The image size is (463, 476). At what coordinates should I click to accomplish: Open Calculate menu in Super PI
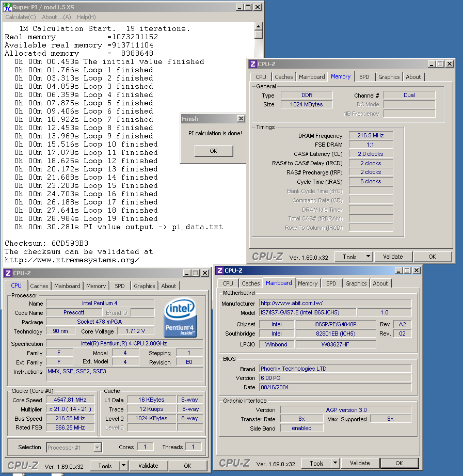[x=20, y=17]
